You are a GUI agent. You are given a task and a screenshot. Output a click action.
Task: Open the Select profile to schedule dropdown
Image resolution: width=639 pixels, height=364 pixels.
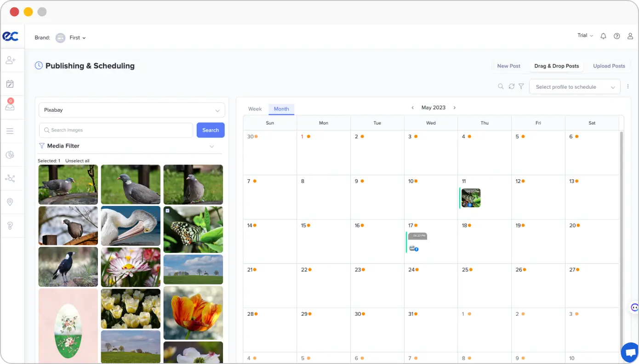point(575,86)
